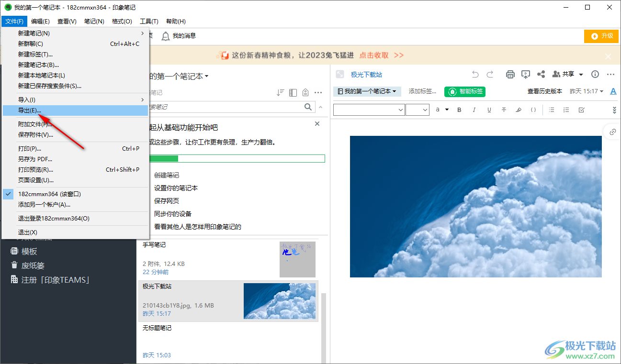621x364 pixels.
Task: Insert code block with braces icon
Action: click(533, 110)
